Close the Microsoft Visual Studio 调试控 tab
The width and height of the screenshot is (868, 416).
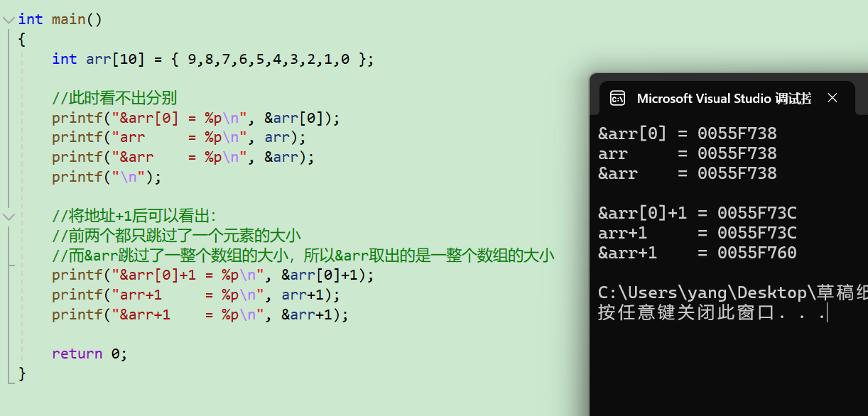832,98
